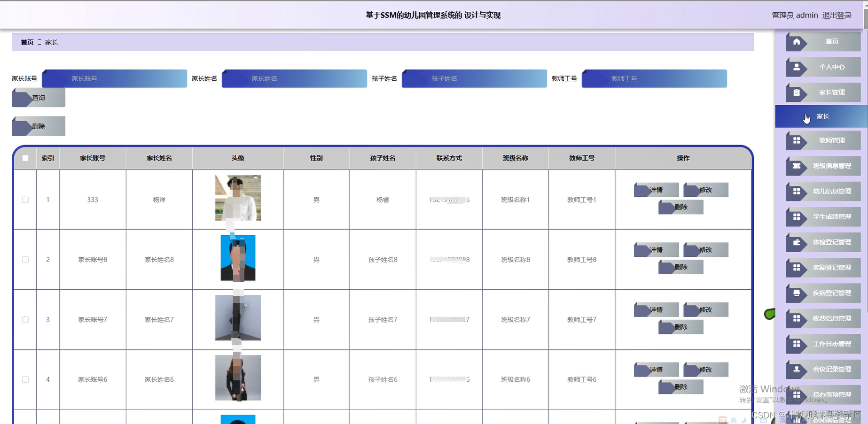The height and width of the screenshot is (424, 868).
Task: Click 删除 for the 家长姓名6 row
Action: pos(681,387)
